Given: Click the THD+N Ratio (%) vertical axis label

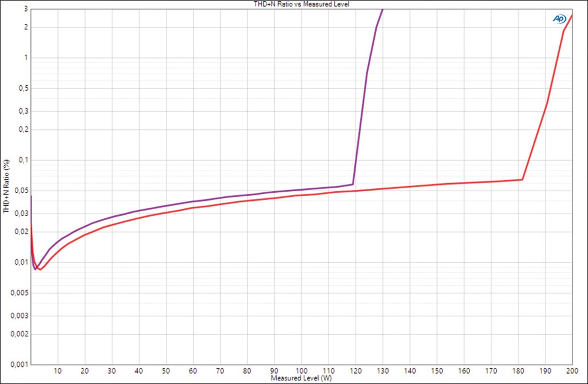Looking at the screenshot, I should pyautogui.click(x=6, y=186).
